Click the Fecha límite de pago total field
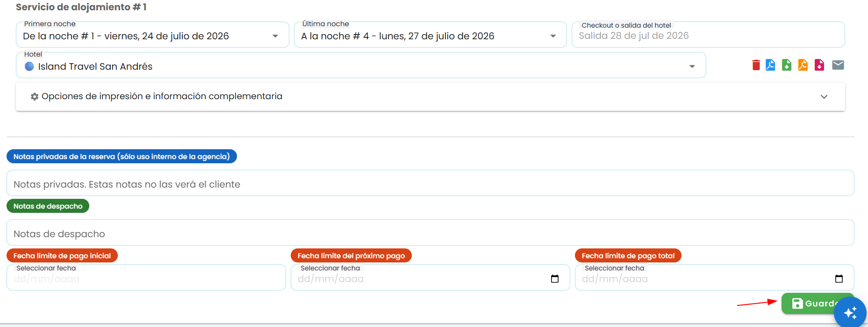This screenshot has height=327, width=868. [715, 278]
